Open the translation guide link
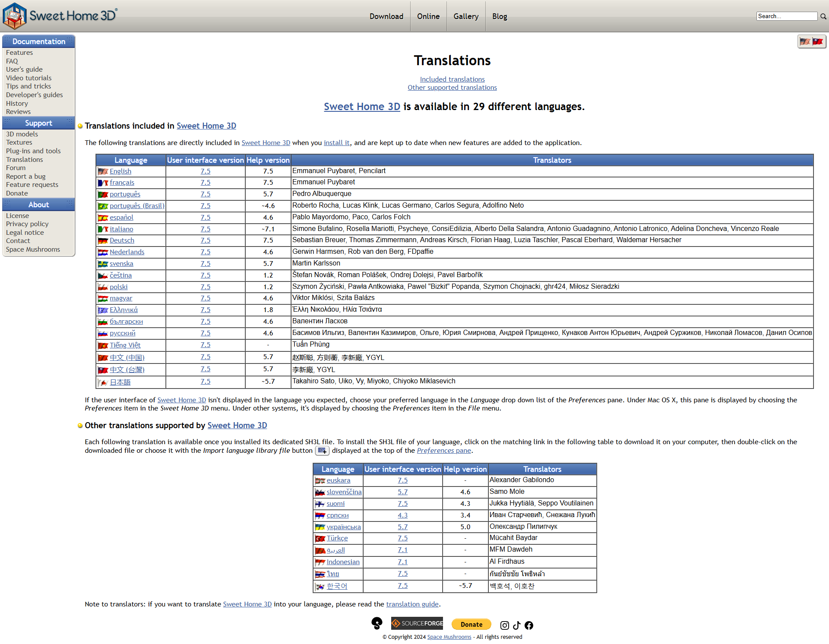This screenshot has height=644, width=829. point(412,604)
